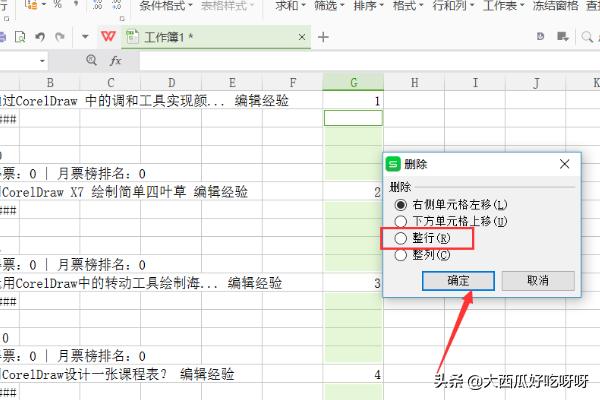Click into the formula bar input
The width and height of the screenshot is (600, 400).
click(x=369, y=60)
